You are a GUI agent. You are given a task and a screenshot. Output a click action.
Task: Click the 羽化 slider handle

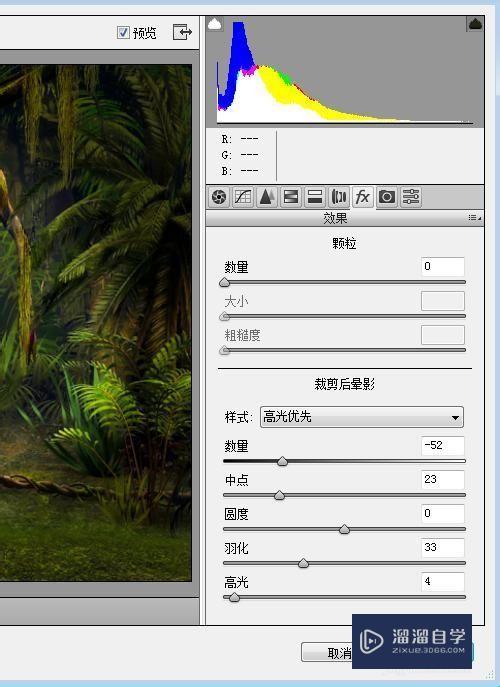pyautogui.click(x=303, y=563)
